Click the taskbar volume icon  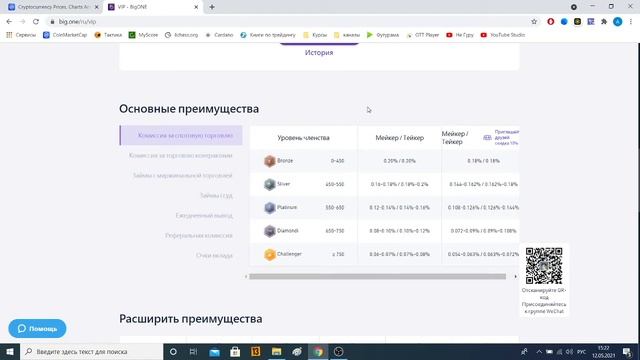[569, 351]
